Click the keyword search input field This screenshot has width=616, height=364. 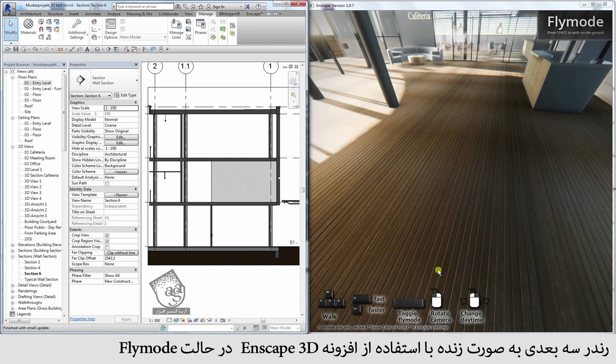coord(144,7)
